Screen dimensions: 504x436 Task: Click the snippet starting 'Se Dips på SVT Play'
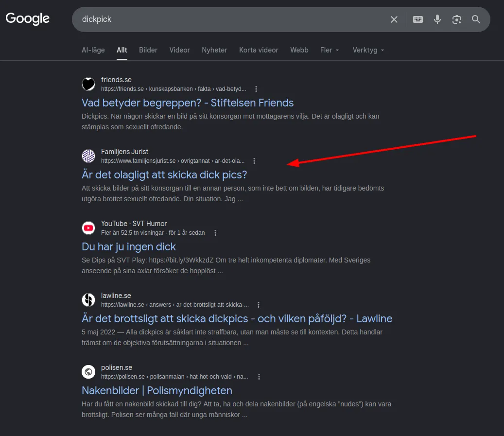click(226, 265)
